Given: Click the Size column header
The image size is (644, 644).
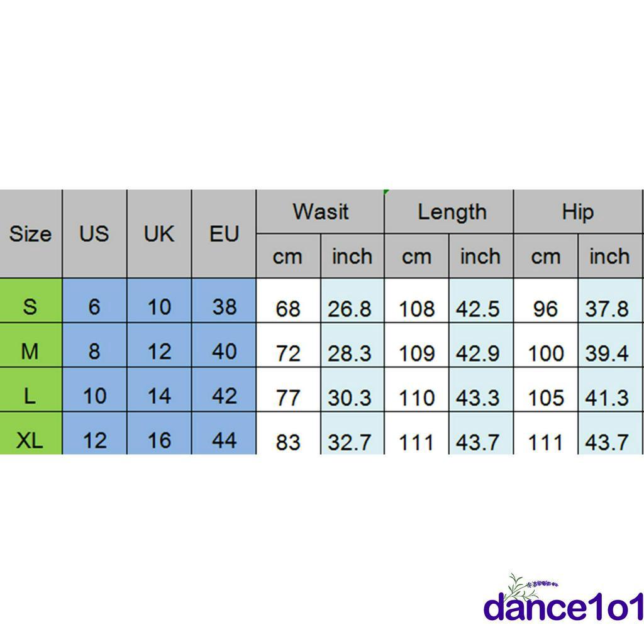Looking at the screenshot, I should (30, 234).
